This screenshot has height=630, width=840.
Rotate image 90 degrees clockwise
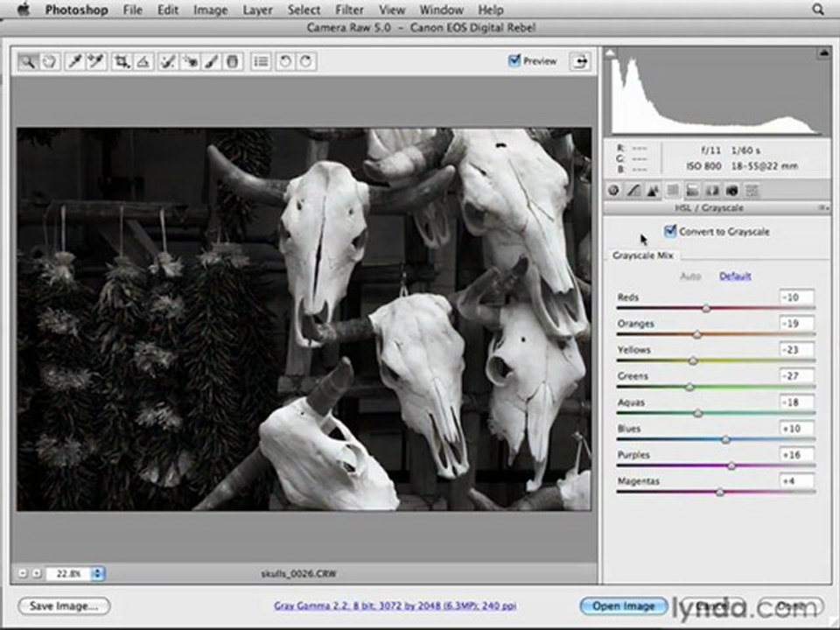click(x=306, y=61)
